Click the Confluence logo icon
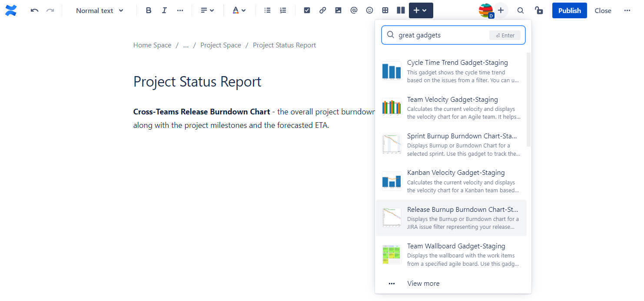 point(11,10)
